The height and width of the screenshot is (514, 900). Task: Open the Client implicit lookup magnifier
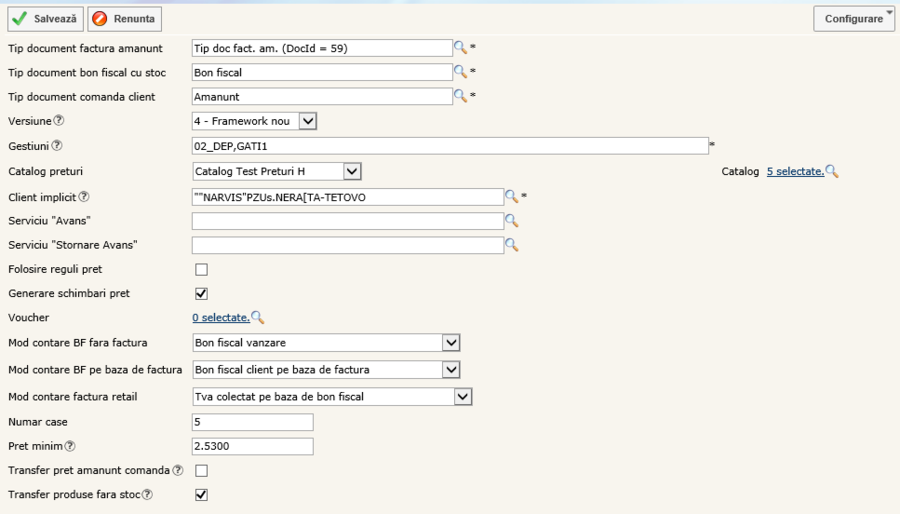511,197
